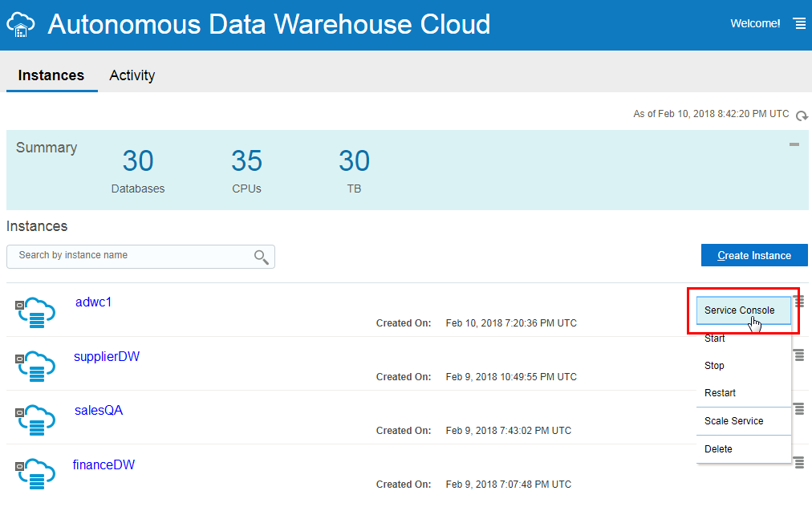Viewport: 812px width, 511px height.
Task: Open the adwc1 instance link
Action: 94,302
